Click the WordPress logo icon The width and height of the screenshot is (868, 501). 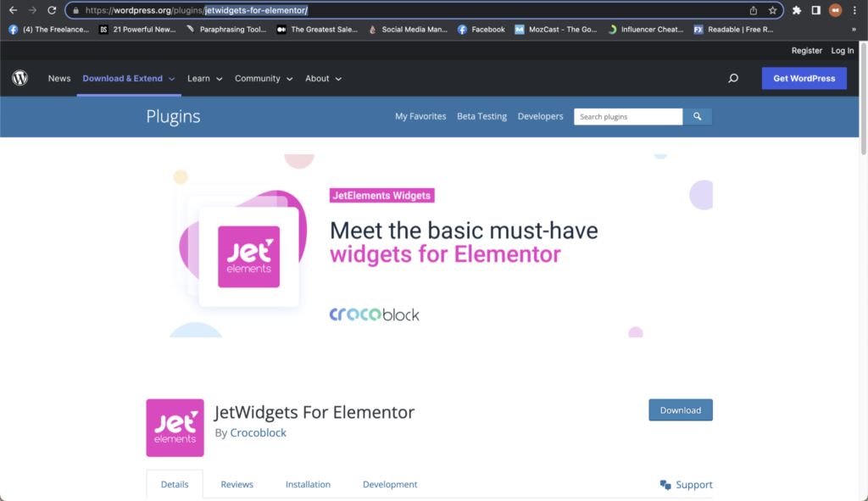pos(20,78)
